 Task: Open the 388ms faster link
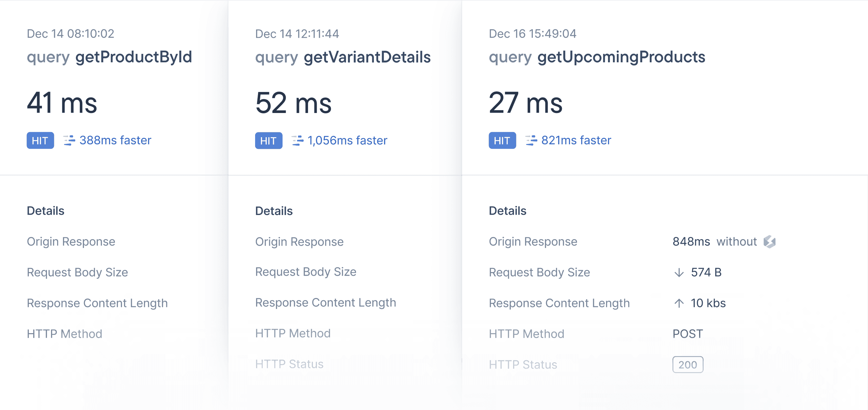[115, 140]
